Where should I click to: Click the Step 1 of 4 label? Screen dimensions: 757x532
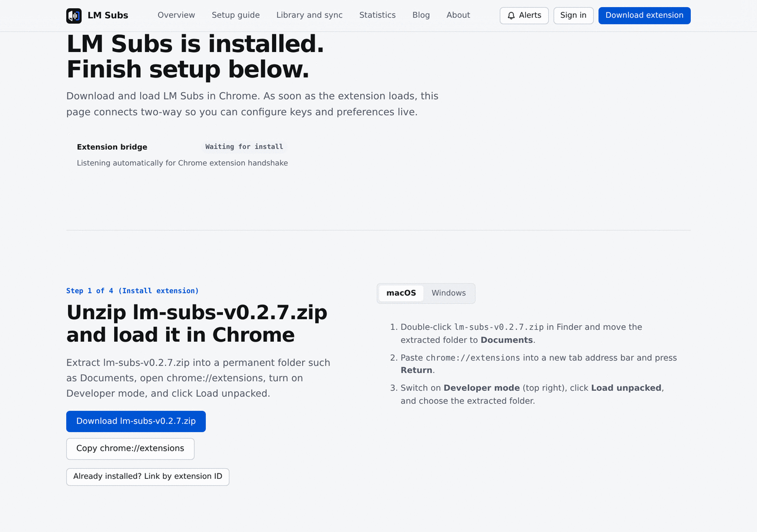point(132,291)
